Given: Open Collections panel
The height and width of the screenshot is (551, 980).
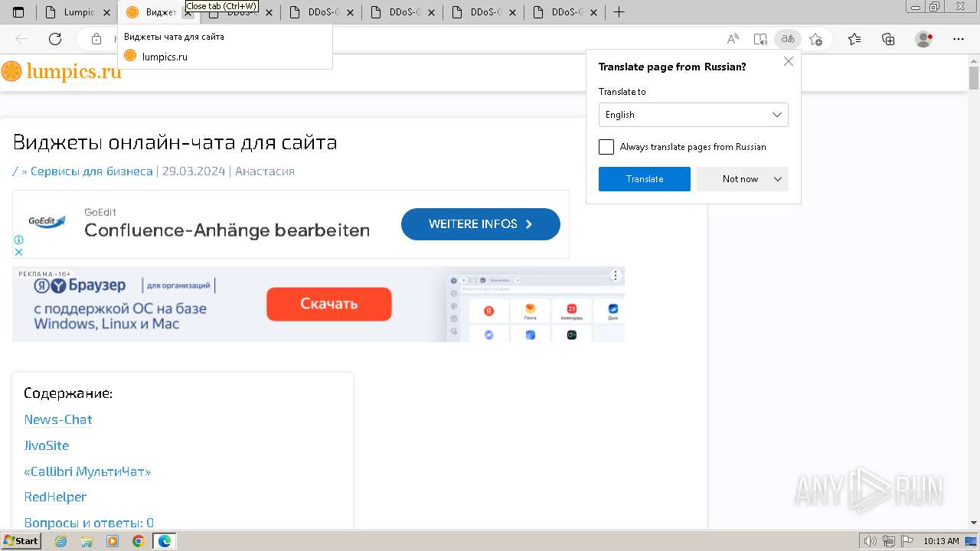Looking at the screenshot, I should coord(888,39).
